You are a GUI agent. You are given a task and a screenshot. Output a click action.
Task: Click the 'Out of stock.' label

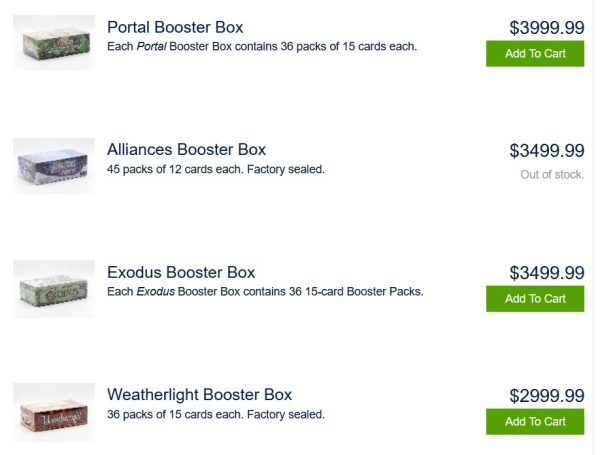pos(552,175)
